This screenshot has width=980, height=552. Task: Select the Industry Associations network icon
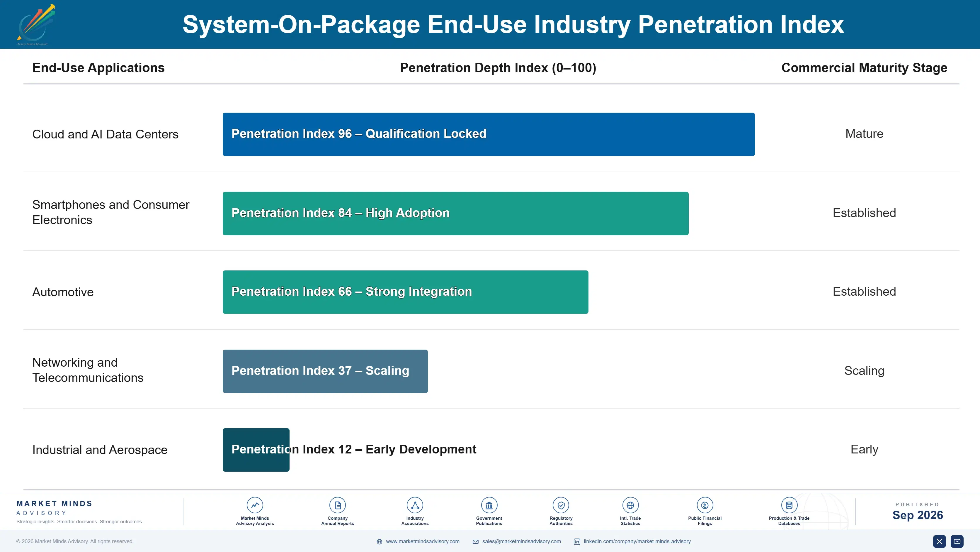click(x=415, y=505)
